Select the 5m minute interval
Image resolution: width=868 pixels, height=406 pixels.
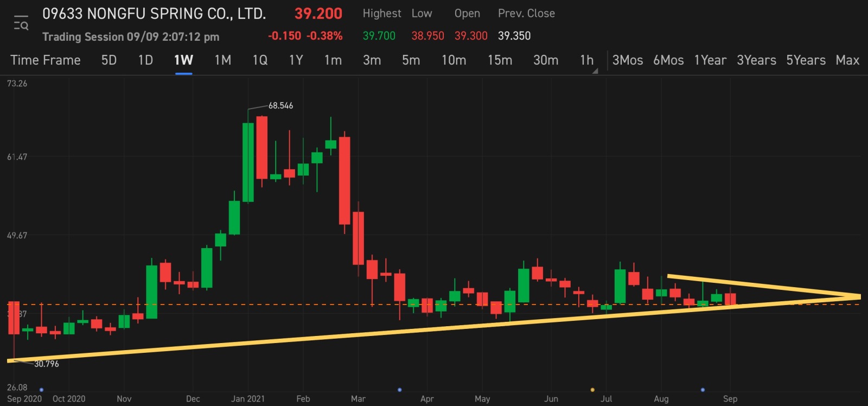pyautogui.click(x=411, y=60)
